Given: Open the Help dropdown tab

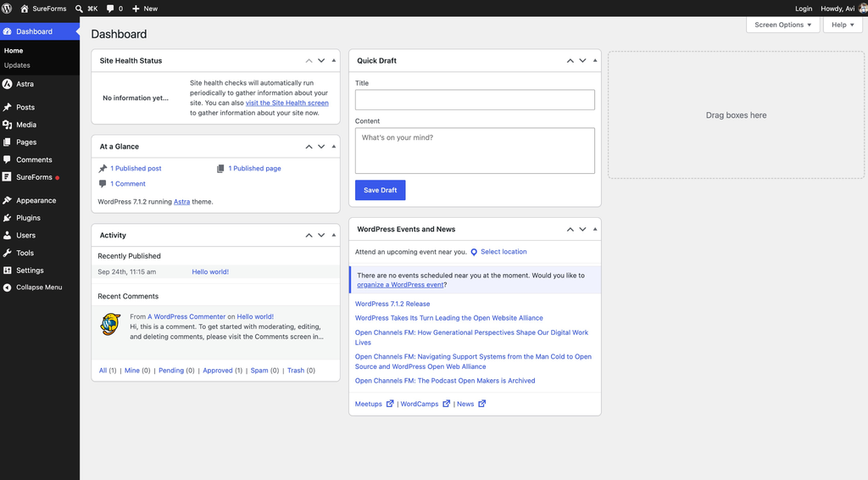Looking at the screenshot, I should (843, 25).
